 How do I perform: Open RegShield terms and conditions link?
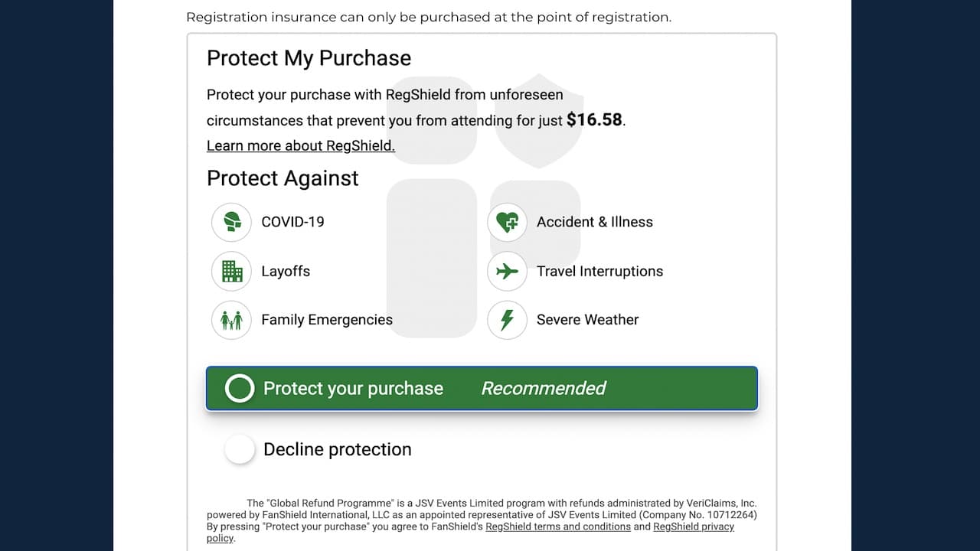[x=558, y=527]
